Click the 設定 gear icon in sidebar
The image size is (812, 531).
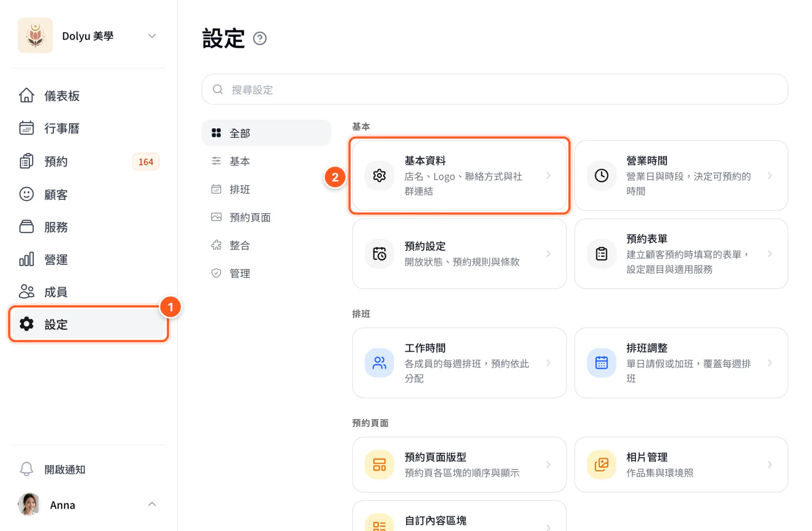click(x=26, y=324)
